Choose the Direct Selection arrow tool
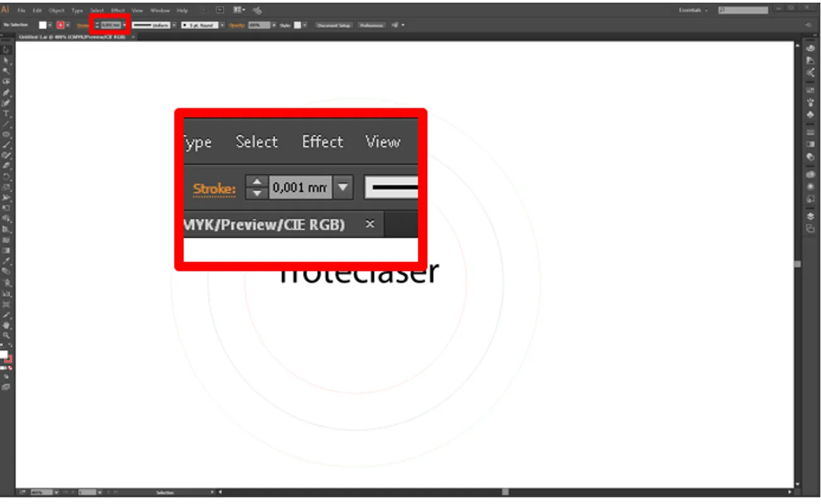The width and height of the screenshot is (821, 504). pyautogui.click(x=6, y=60)
